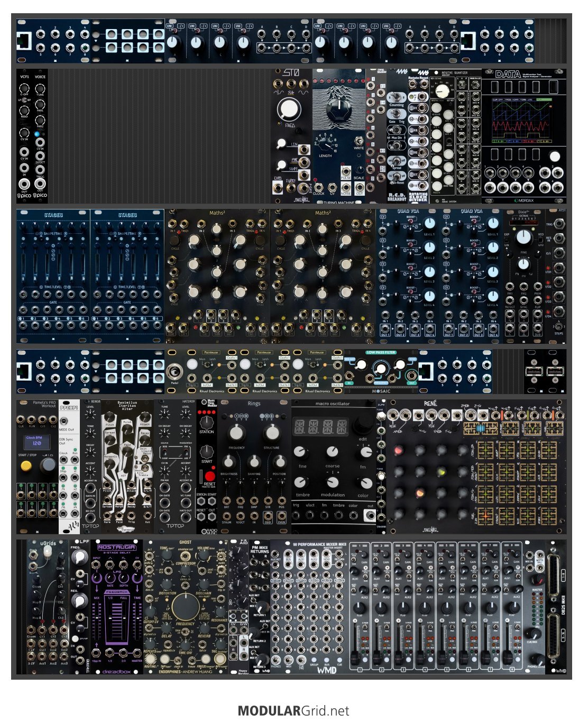The image size is (588, 722).
Task: Click the Performance Mixer MKII title
Action: coord(321,544)
